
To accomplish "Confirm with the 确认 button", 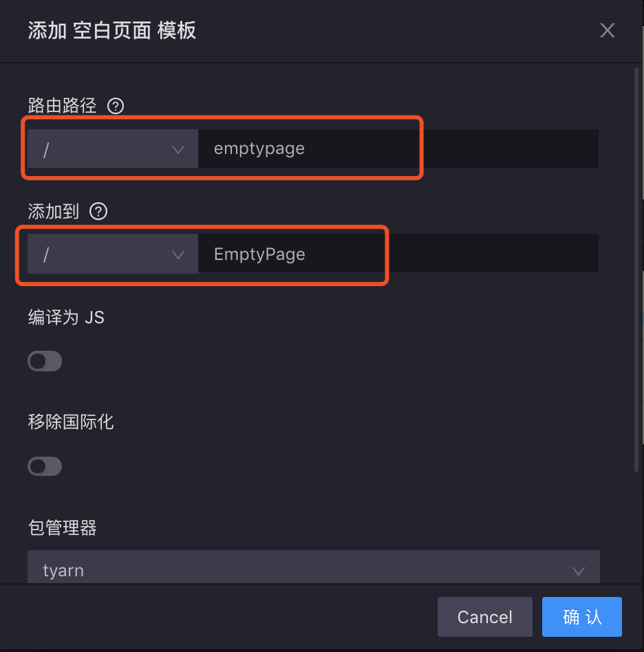I will (581, 617).
